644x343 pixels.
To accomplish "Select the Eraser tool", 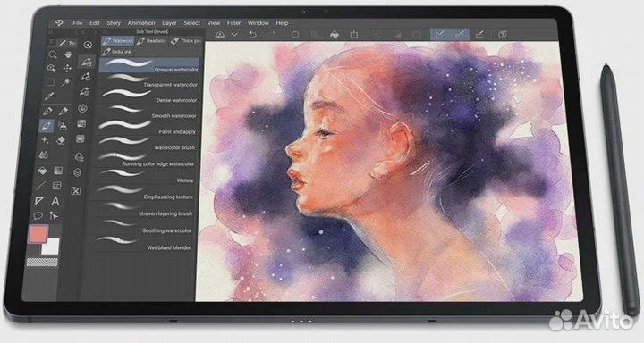I will 61,140.
